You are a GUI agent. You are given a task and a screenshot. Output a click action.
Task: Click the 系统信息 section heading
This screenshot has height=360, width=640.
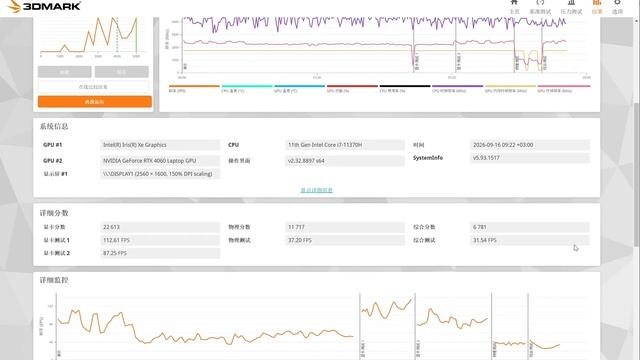pos(54,127)
